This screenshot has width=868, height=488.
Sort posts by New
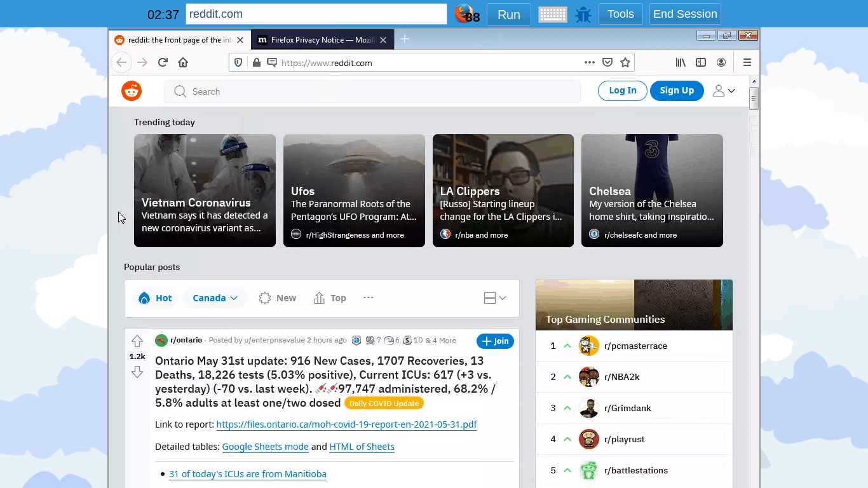click(x=278, y=298)
